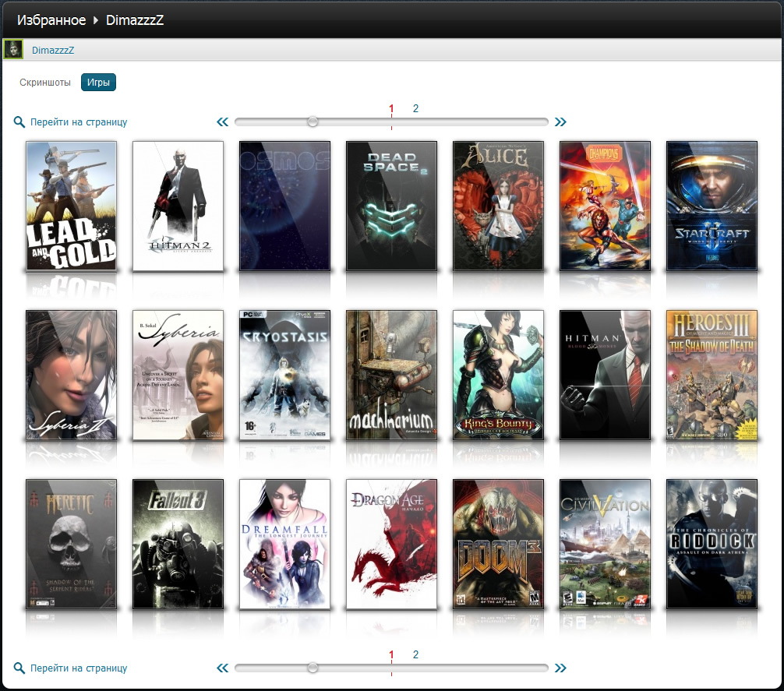Select the Chronicles of Riddick cover
This screenshot has height=691, width=784.
pos(712,544)
